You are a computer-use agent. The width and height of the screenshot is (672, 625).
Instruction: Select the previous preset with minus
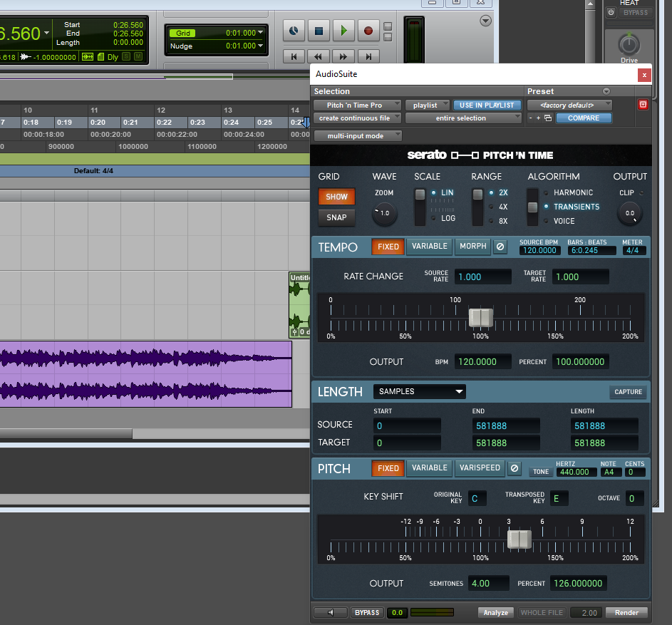(x=531, y=118)
